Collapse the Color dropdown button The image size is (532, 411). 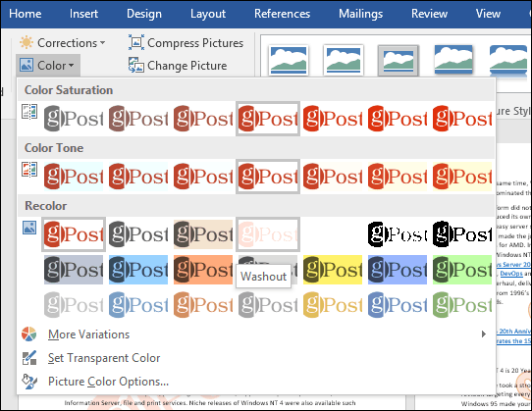pyautogui.click(x=47, y=65)
